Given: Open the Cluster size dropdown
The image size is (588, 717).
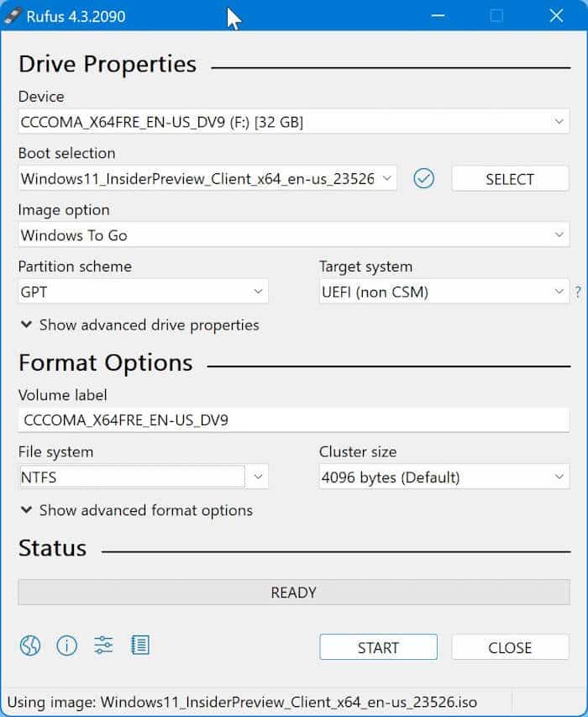Looking at the screenshot, I should tap(444, 477).
